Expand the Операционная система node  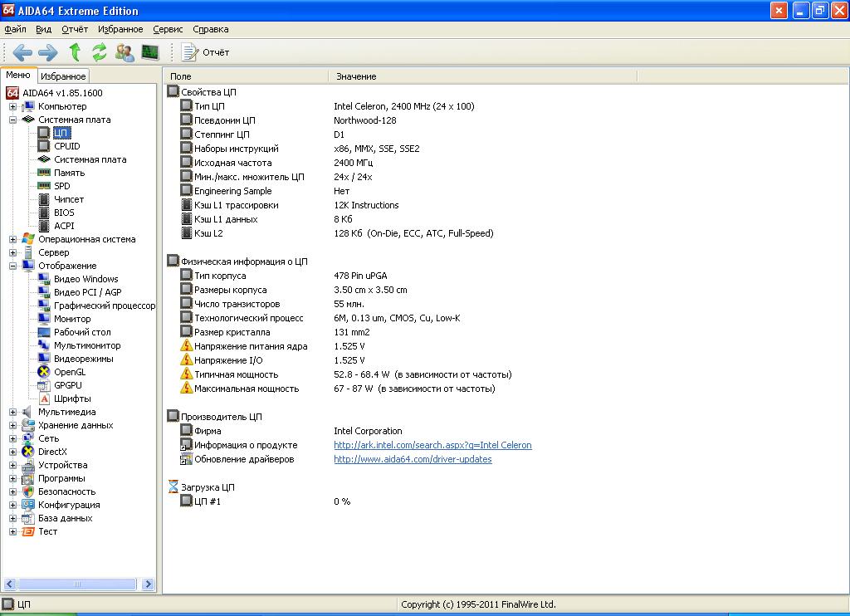coord(12,239)
